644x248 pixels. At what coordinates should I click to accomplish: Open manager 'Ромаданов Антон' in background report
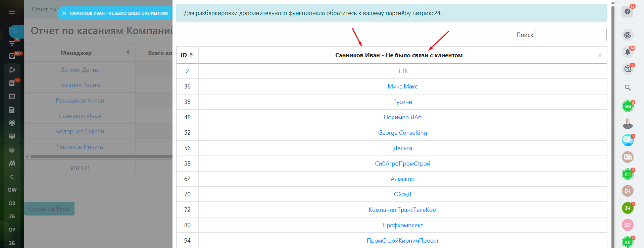pyautogui.click(x=80, y=101)
